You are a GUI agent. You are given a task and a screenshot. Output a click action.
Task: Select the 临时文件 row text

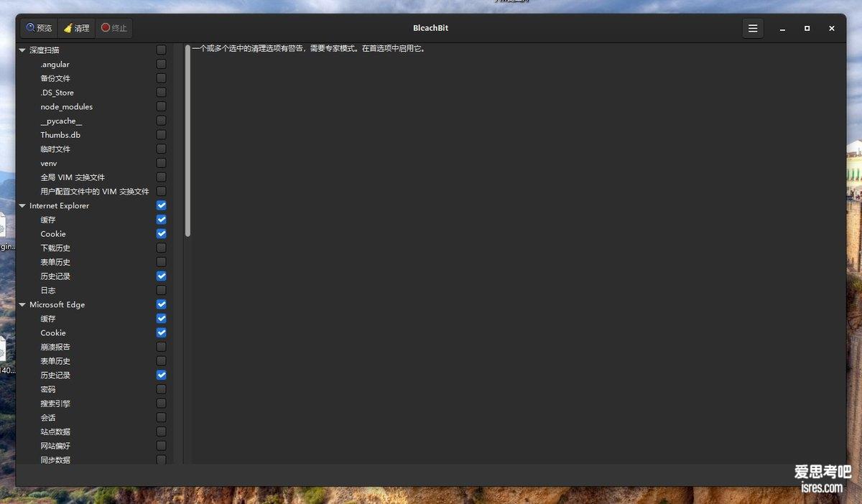coord(55,149)
